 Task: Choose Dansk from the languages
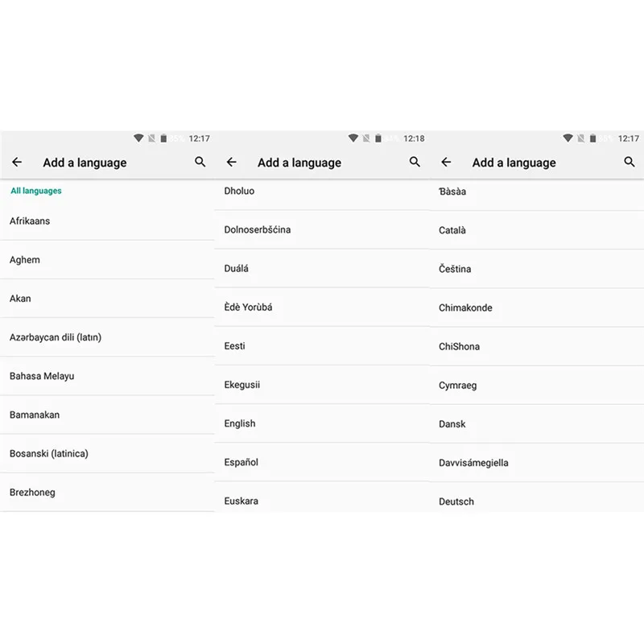[x=537, y=424]
